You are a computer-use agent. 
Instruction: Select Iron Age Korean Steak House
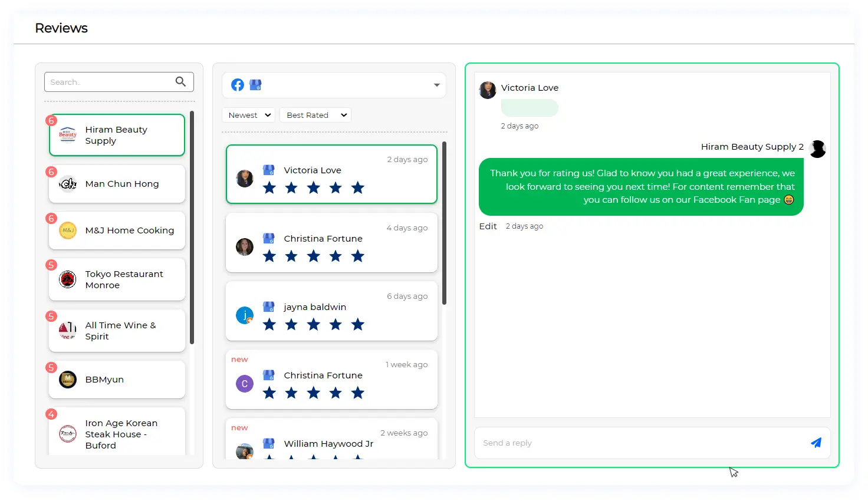117,434
